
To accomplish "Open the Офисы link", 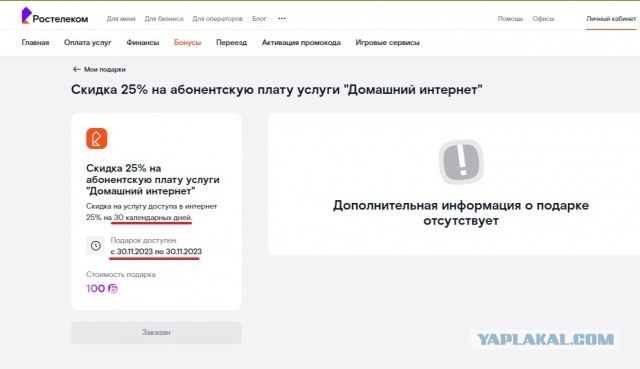I will pyautogui.click(x=543, y=19).
